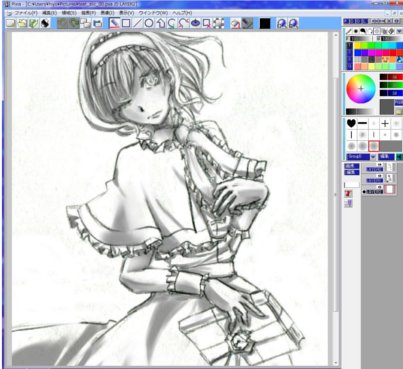Open the ヘルプ(H) menu
This screenshot has width=403, height=369.
coord(182,13)
